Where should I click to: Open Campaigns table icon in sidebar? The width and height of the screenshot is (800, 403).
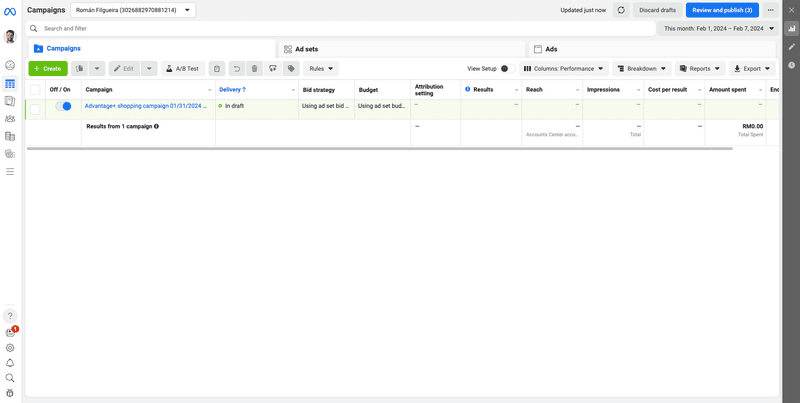pos(10,84)
